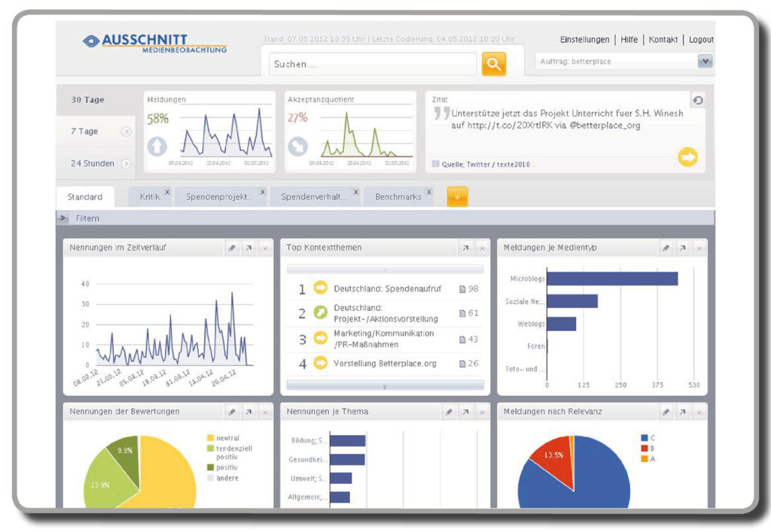Select Deutschland: Spendenaufruf topic text
Image resolution: width=771 pixels, height=532 pixels.
point(387,289)
